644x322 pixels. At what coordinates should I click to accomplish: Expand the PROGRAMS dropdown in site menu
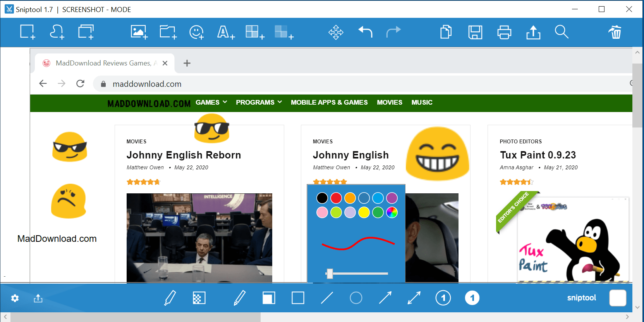[259, 102]
